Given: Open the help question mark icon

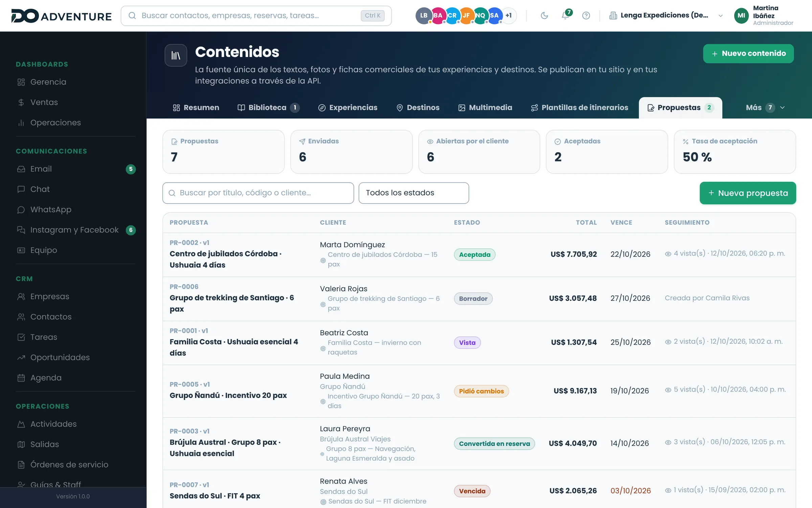Looking at the screenshot, I should [586, 16].
